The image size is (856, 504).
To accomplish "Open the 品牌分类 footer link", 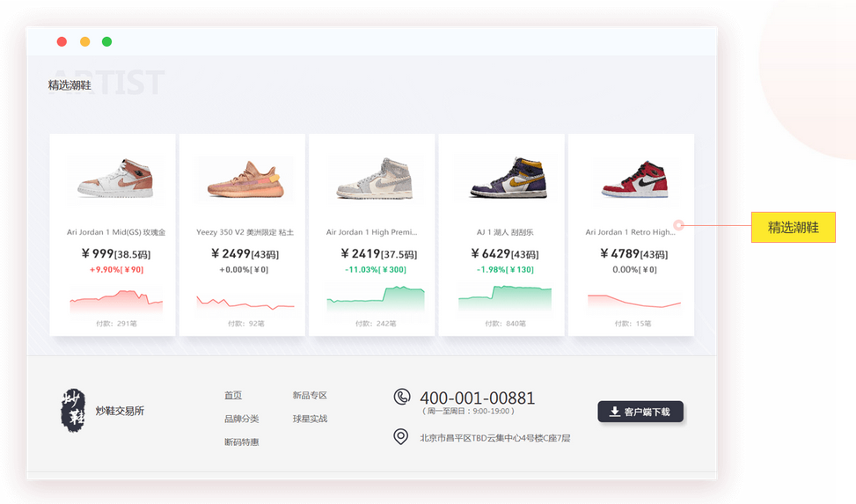I will pos(241,419).
